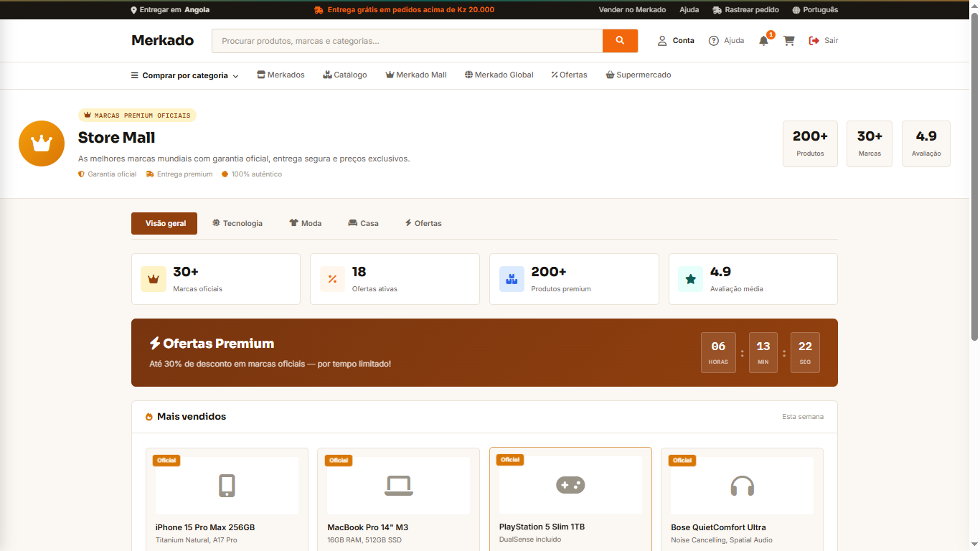Click the Store Mall heading
The image size is (980, 551).
pyautogui.click(x=116, y=138)
